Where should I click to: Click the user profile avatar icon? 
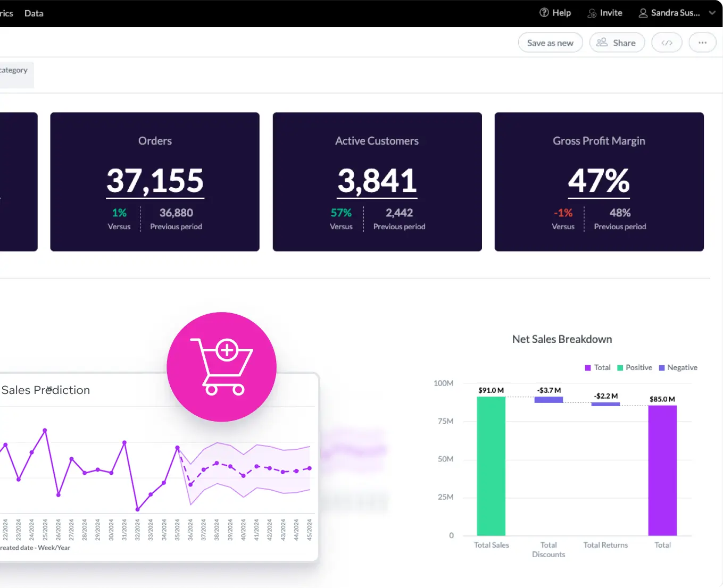[x=643, y=13]
